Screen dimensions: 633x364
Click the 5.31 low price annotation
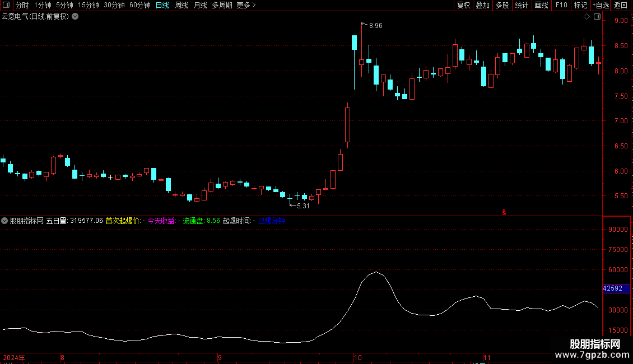click(303, 206)
